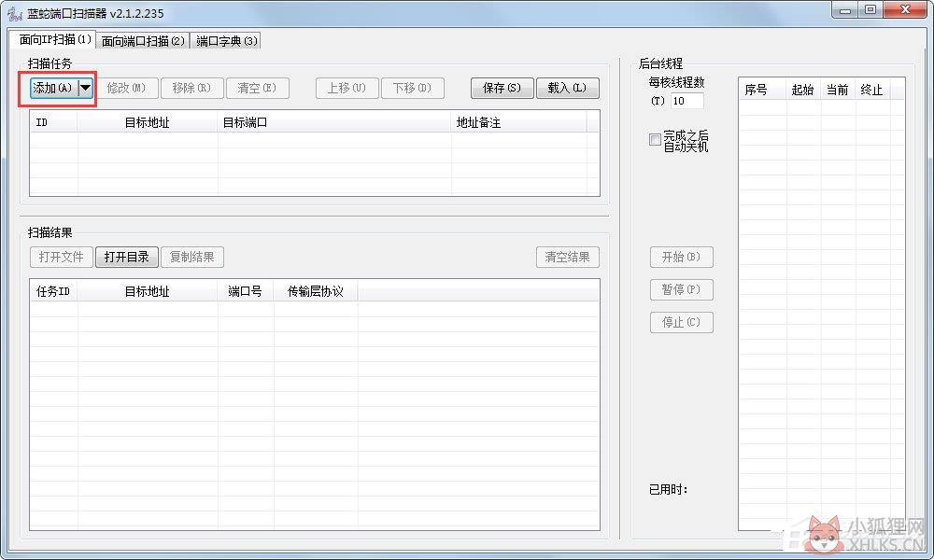This screenshot has width=934, height=560.
Task: Click the 地址备注 column header
Action: pos(518,122)
